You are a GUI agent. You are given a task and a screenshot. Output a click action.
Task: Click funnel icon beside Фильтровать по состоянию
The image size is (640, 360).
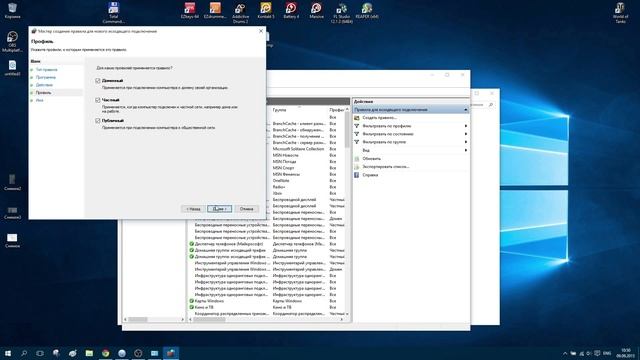point(357,134)
